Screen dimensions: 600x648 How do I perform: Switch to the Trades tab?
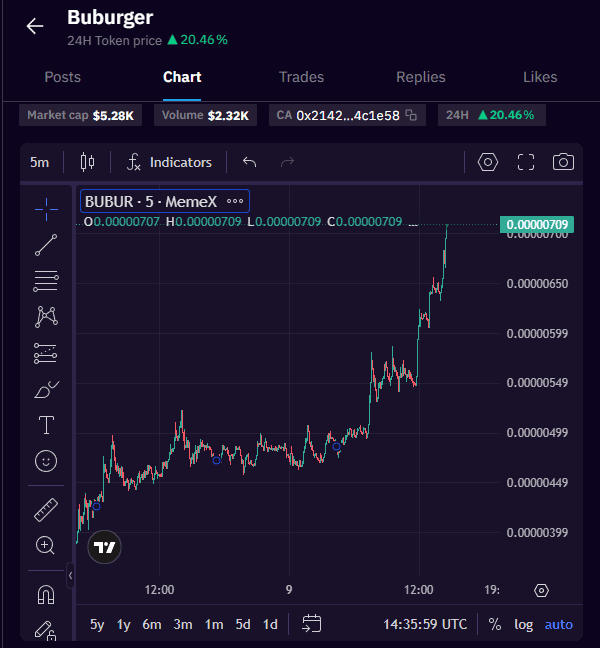coord(301,77)
